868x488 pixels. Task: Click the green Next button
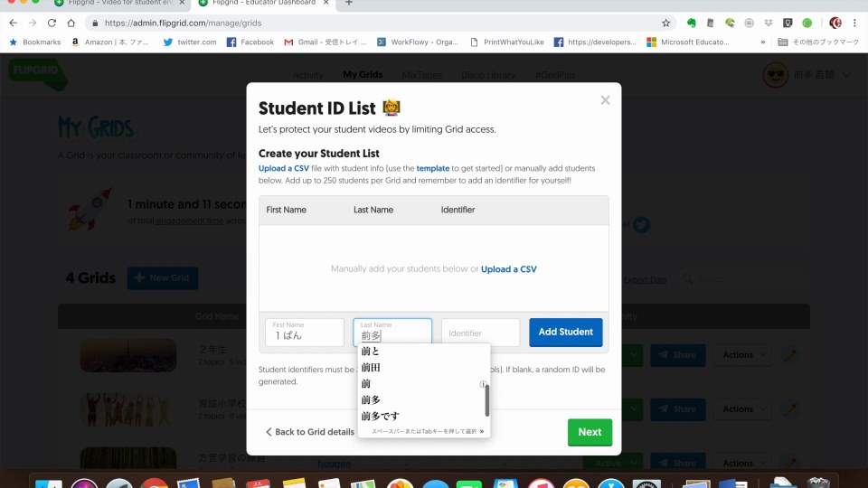(x=590, y=432)
